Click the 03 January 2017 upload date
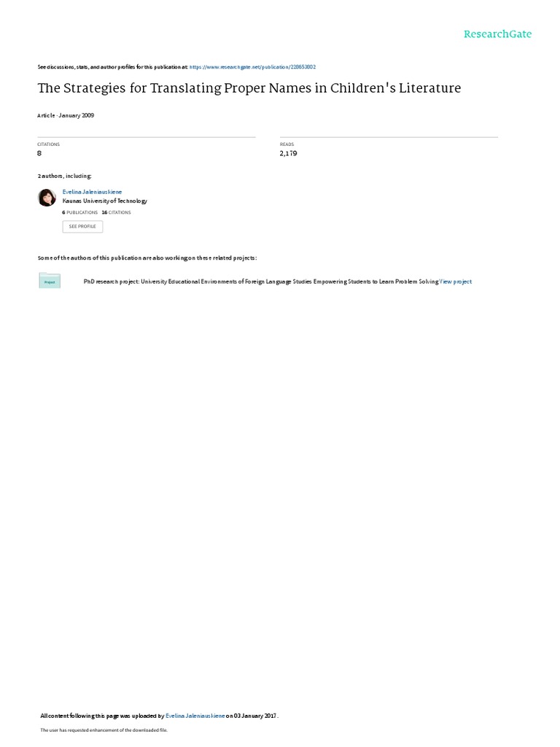Viewport: 560px width, 747px height. [x=254, y=716]
